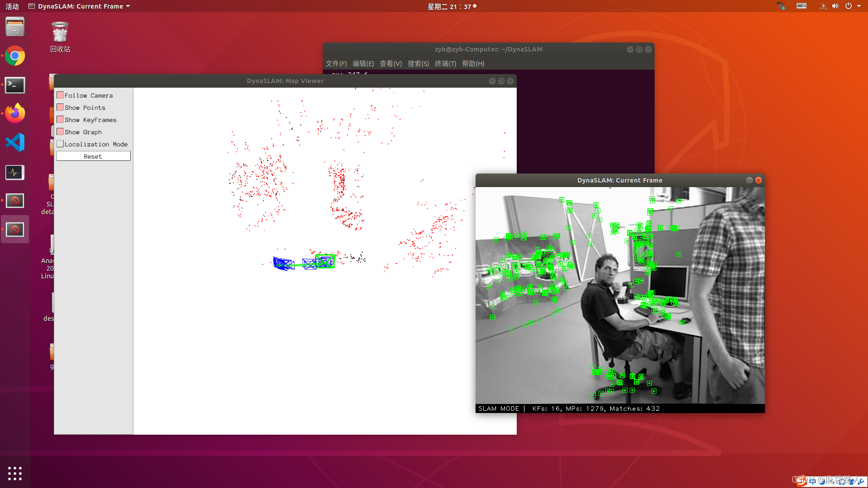Expand the DynaSLAM Current Frame app menu

[80, 6]
